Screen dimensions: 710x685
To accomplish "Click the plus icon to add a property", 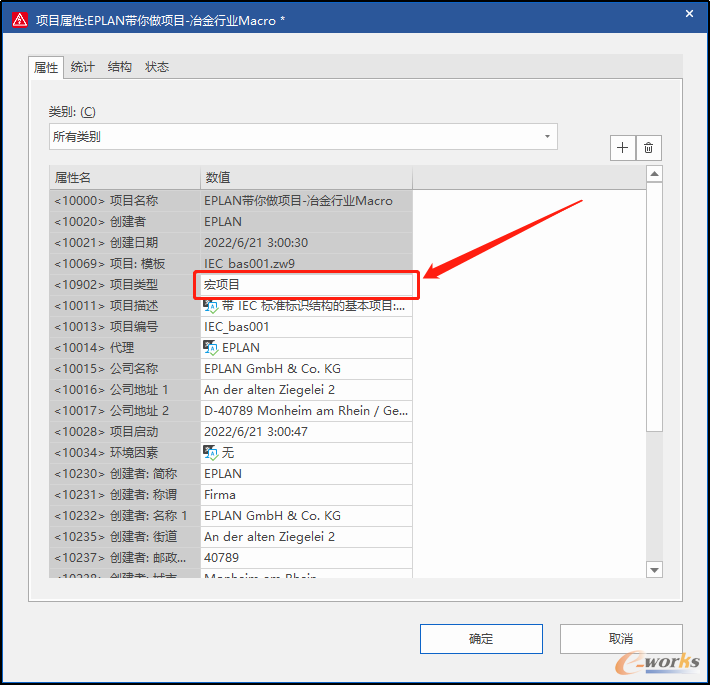I will 623,148.
